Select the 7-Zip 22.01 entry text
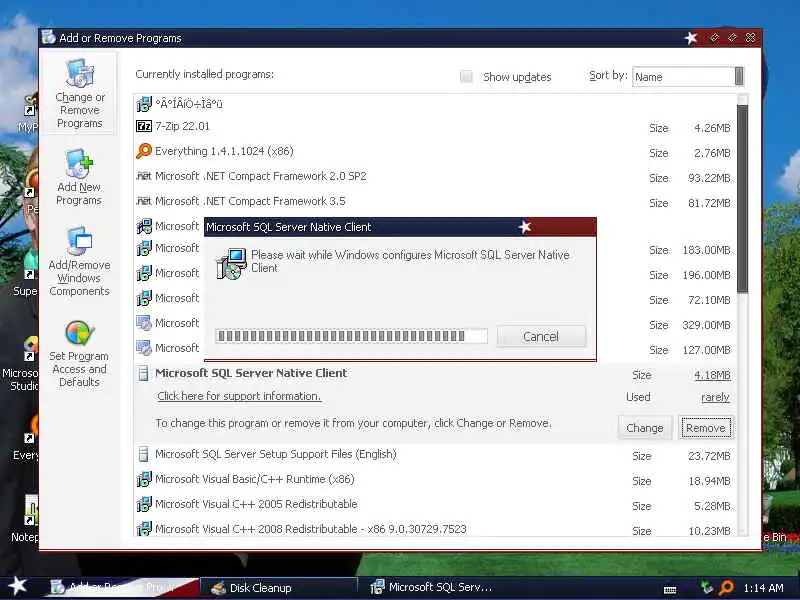The height and width of the screenshot is (600, 800). 182,126
